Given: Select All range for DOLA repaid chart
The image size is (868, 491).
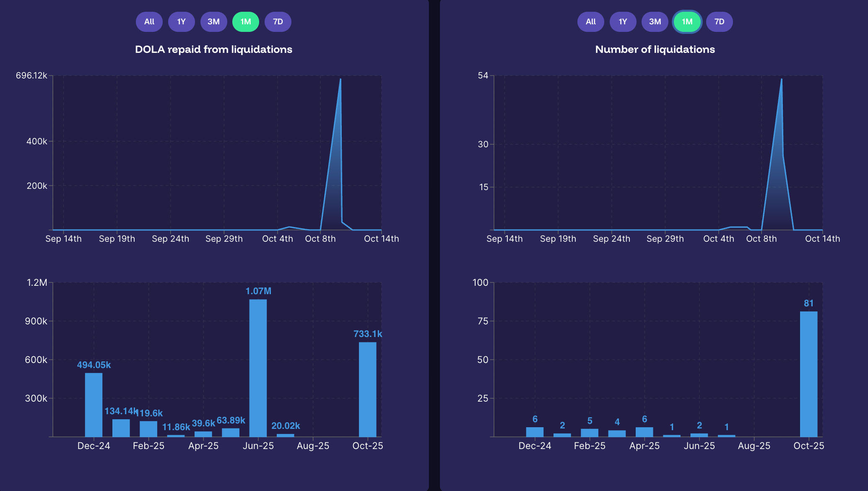Looking at the screenshot, I should click(149, 22).
